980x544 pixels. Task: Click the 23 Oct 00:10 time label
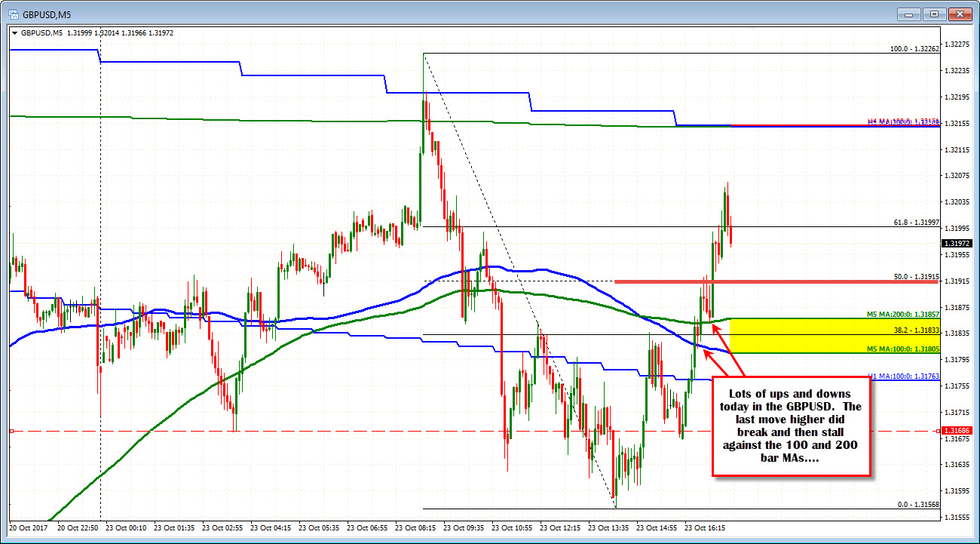[127, 528]
